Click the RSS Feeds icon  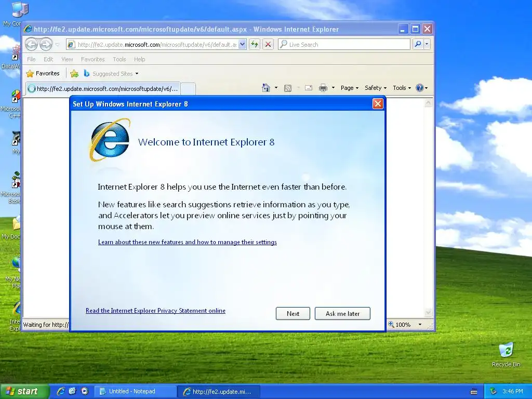pos(288,88)
